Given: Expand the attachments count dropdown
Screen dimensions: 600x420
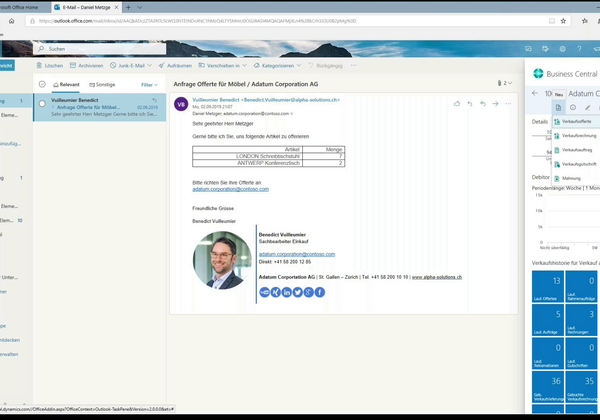Looking at the screenshot, I should 505,83.
